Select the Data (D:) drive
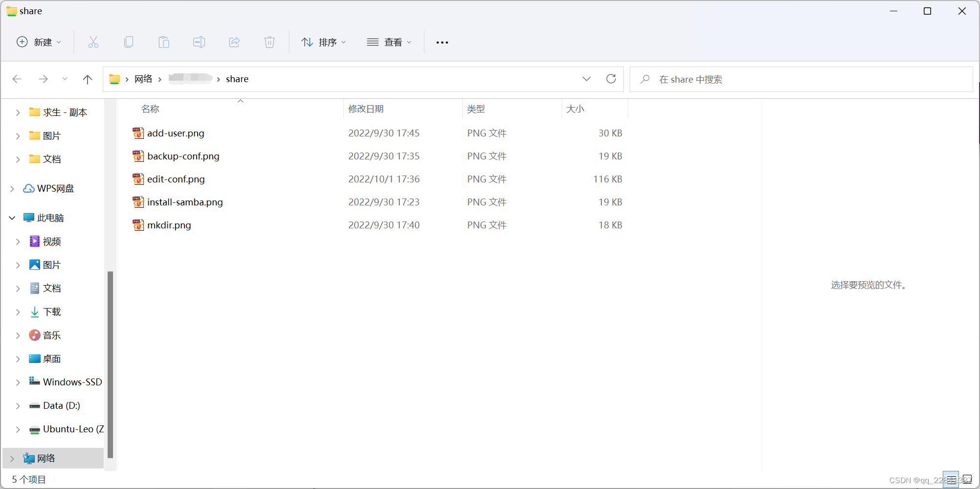980x489 pixels. (x=62, y=405)
